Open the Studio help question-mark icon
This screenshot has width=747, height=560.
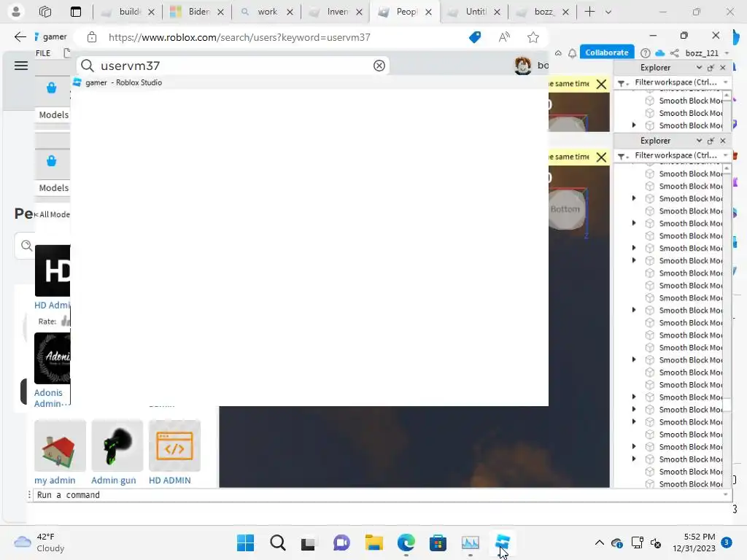[x=645, y=52]
